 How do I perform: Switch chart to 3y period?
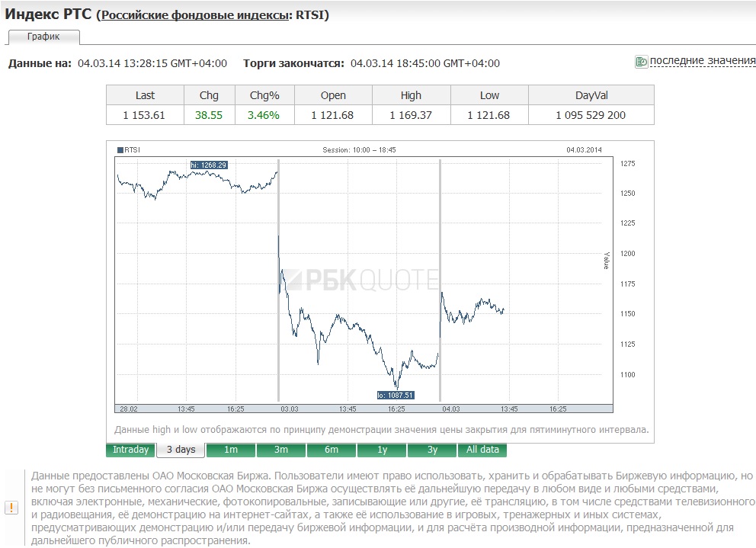click(x=432, y=450)
